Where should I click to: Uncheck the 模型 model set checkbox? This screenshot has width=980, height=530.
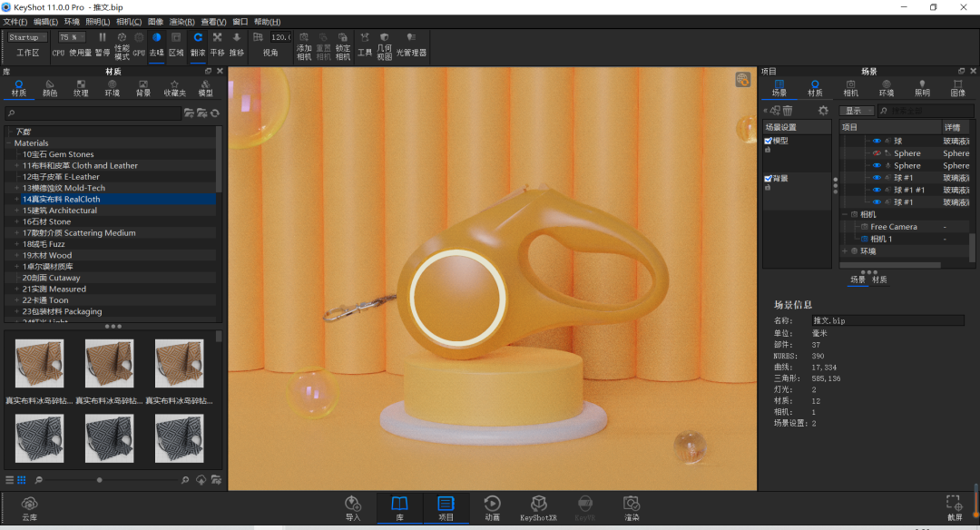click(x=768, y=142)
